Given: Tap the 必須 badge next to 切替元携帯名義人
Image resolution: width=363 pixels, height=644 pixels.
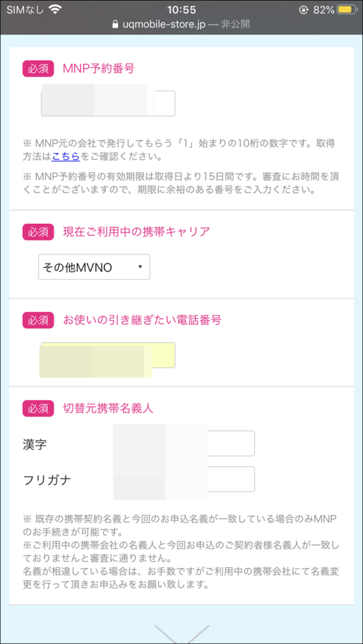Looking at the screenshot, I should coord(38,408).
